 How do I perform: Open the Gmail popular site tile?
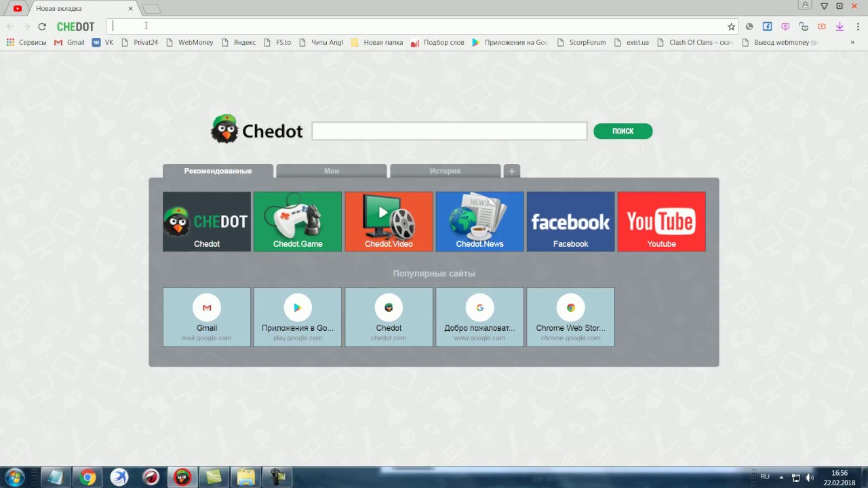coord(207,317)
